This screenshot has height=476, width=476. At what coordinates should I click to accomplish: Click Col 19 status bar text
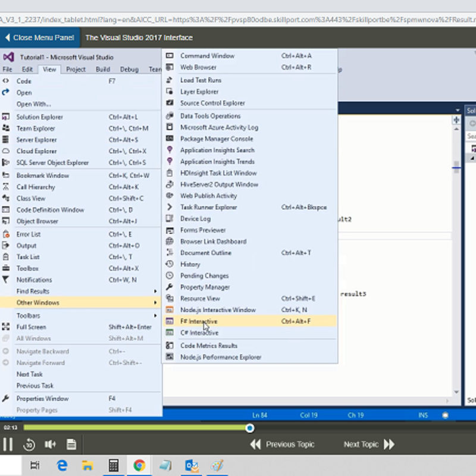click(x=309, y=415)
